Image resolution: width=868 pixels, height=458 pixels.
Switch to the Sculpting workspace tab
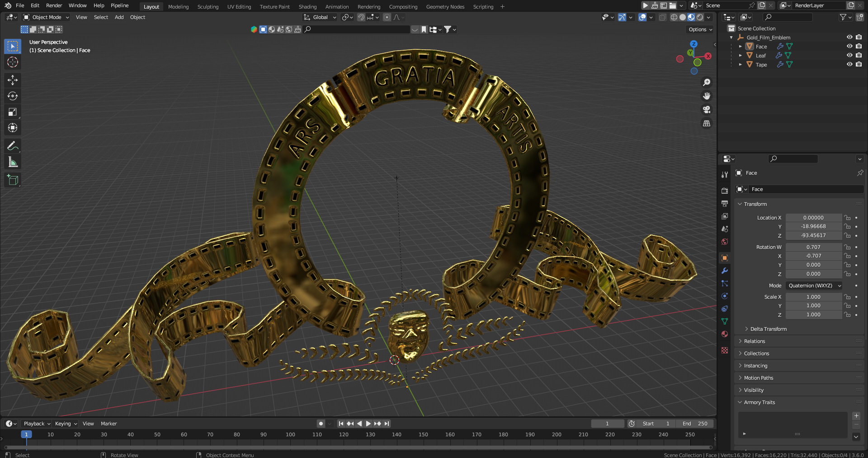(208, 7)
